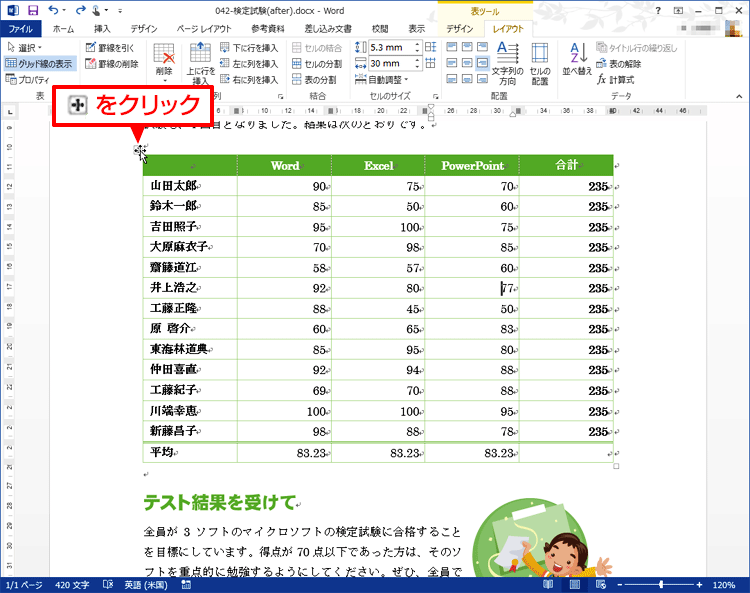Image resolution: width=750 pixels, height=593 pixels.
Task: Switch to Web Layout view button
Action: click(601, 584)
